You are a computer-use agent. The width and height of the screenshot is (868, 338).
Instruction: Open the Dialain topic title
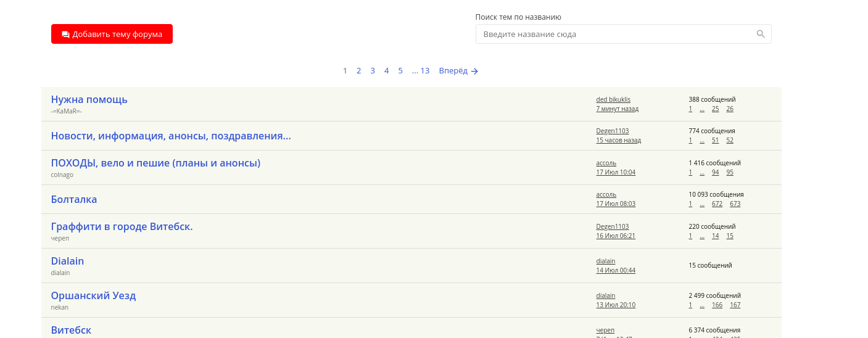point(67,261)
